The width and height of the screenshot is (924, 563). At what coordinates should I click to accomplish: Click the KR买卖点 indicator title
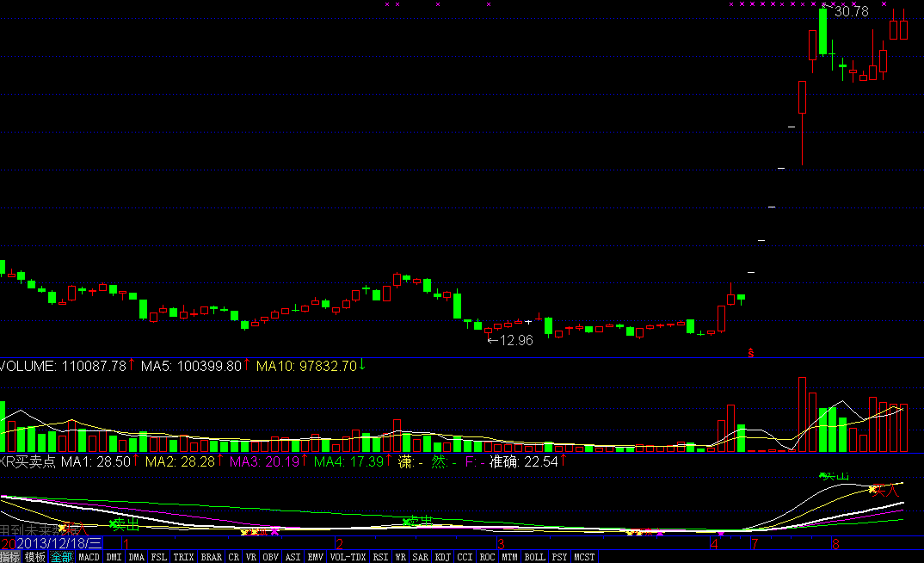point(28,462)
